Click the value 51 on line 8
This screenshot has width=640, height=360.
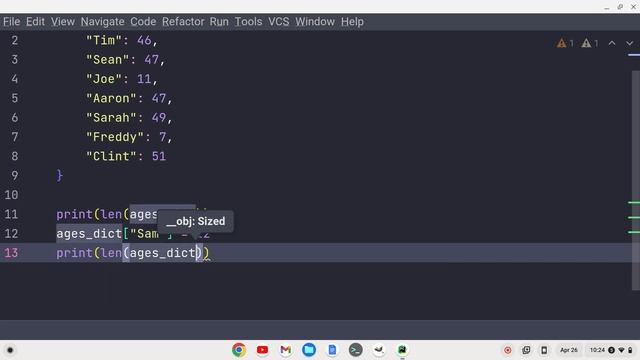tap(158, 156)
